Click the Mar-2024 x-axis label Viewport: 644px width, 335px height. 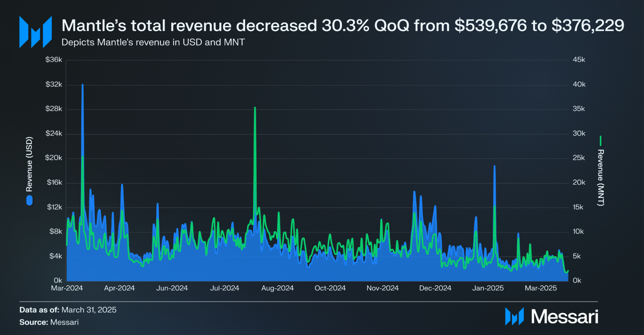point(67,288)
